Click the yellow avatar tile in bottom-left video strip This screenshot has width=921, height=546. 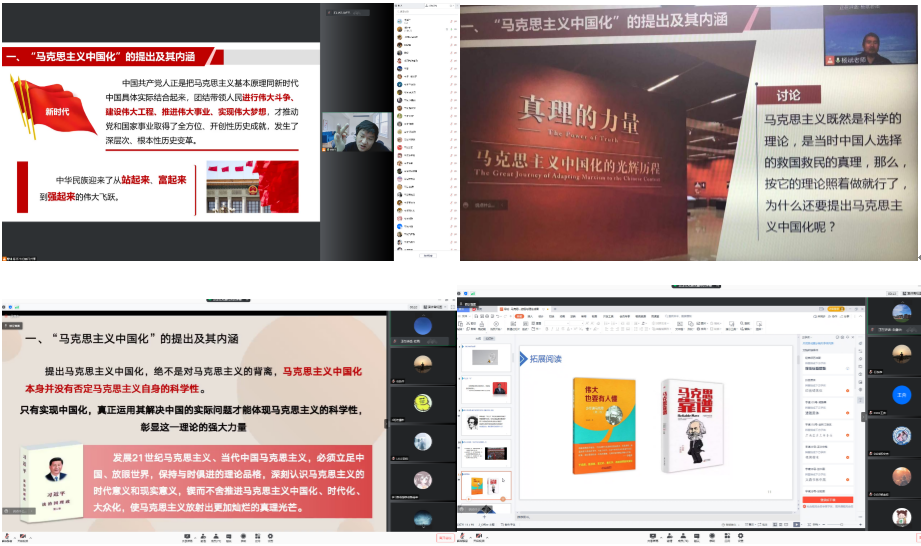423,402
